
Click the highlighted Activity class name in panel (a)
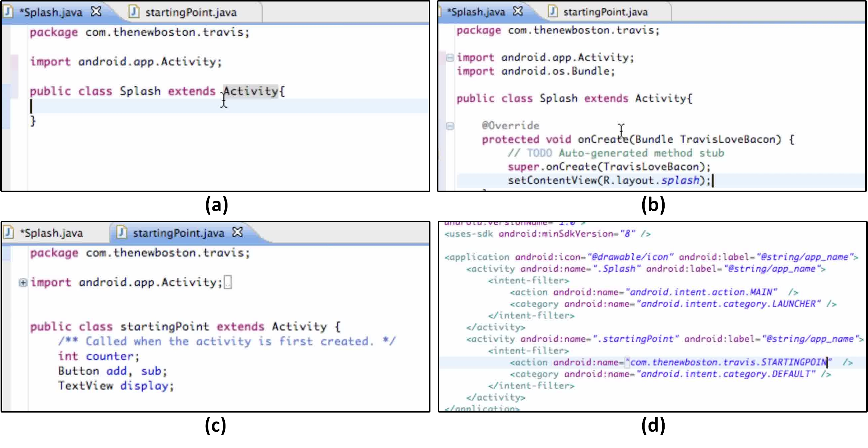[x=251, y=91]
